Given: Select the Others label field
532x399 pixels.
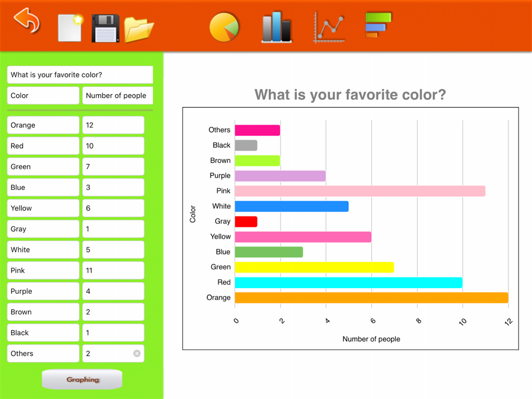Looking at the screenshot, I should click(43, 353).
